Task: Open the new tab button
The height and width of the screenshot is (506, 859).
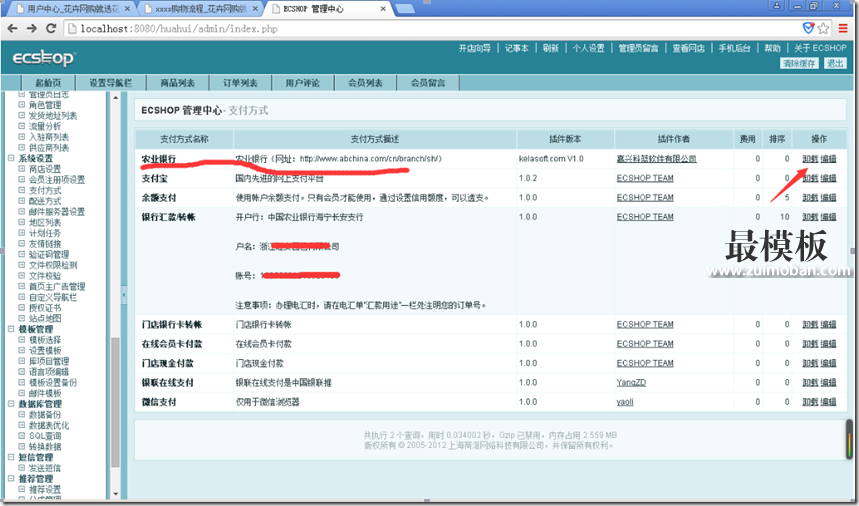Action: click(404, 9)
